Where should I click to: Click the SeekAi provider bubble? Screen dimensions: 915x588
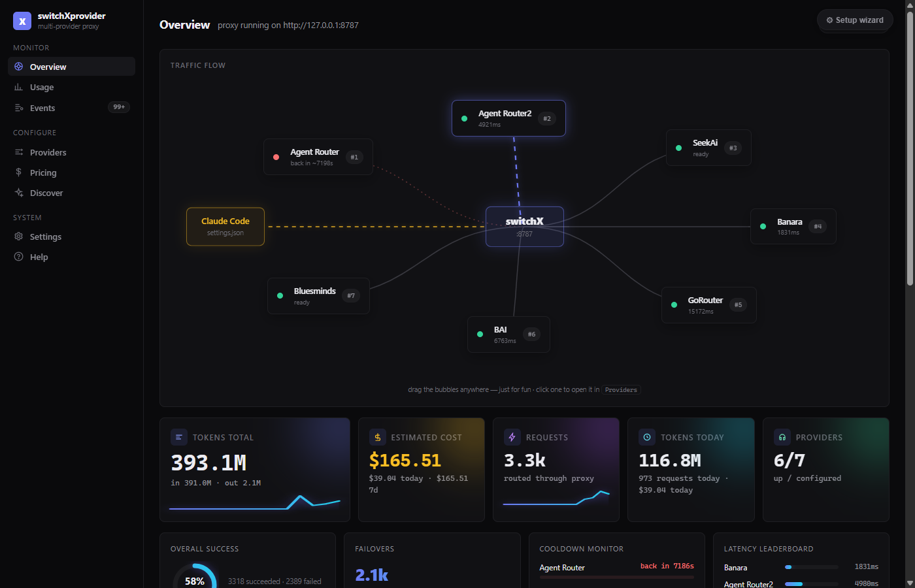(708, 148)
